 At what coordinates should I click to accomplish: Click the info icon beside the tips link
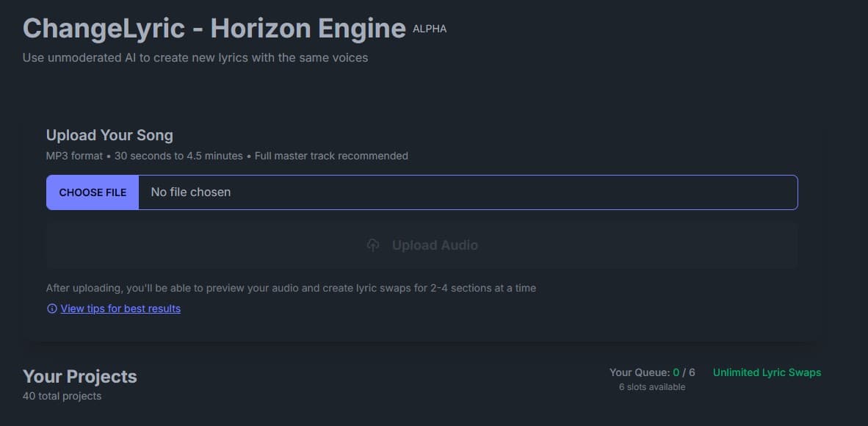[x=51, y=308]
